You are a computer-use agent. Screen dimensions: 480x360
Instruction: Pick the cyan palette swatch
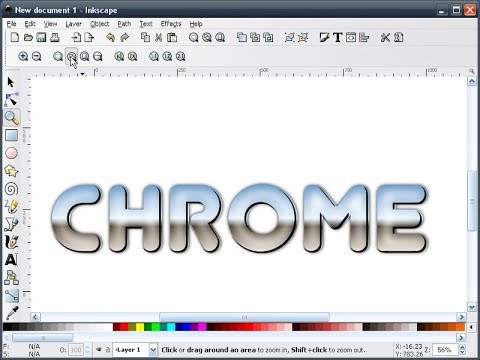[171, 327]
